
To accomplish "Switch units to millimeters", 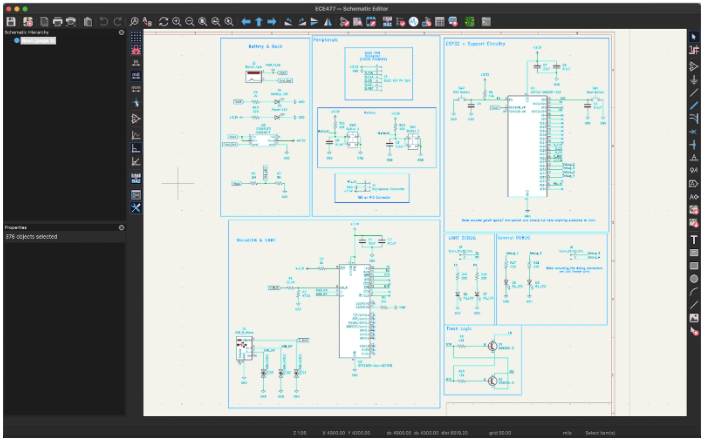I will click(x=136, y=89).
